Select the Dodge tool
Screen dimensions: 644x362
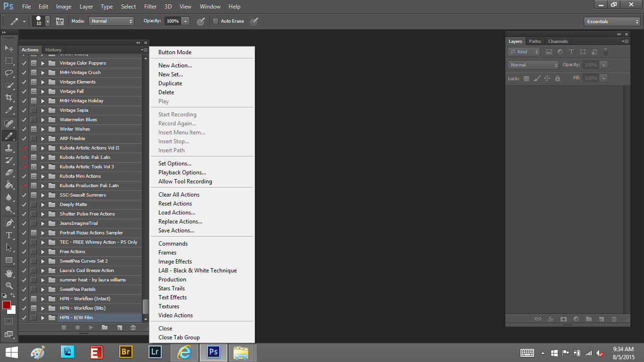9,209
